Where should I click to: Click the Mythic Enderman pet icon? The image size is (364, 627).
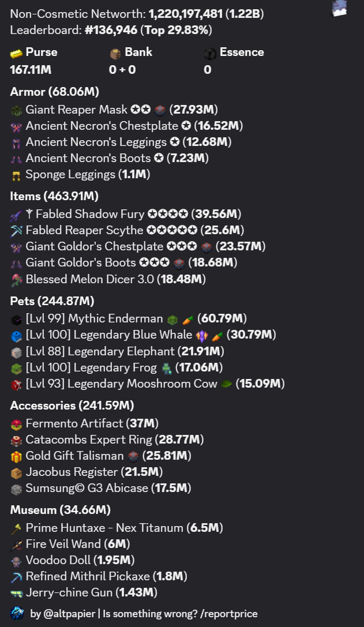point(16,319)
